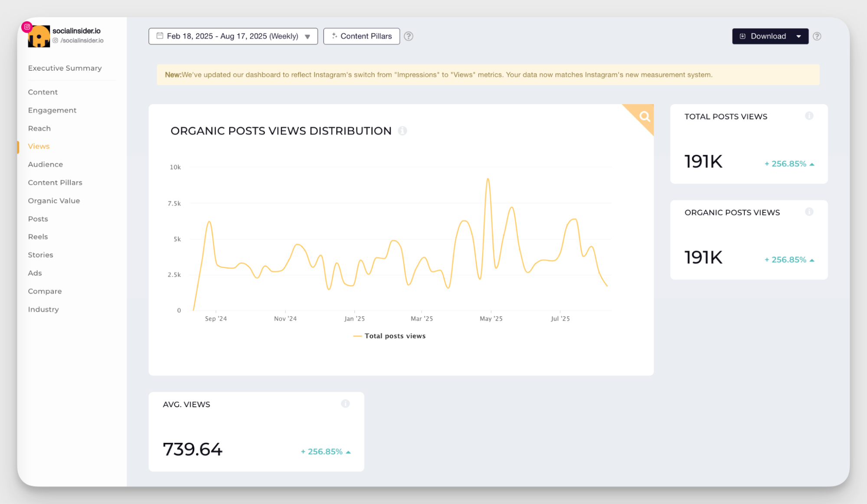Click the yellow legend line swatch

coord(357,336)
